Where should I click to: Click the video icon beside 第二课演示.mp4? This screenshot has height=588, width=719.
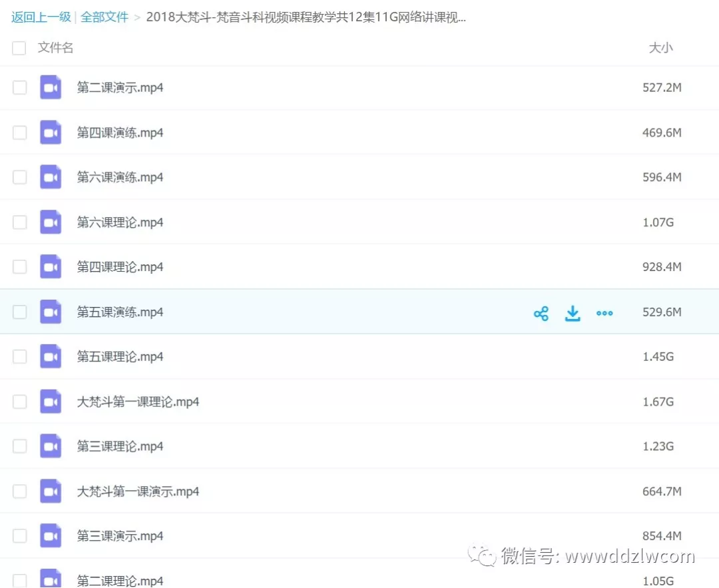51,88
